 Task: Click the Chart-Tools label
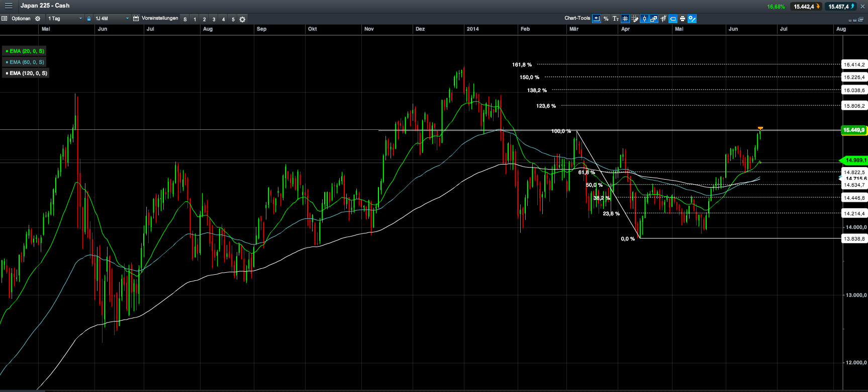(577, 18)
